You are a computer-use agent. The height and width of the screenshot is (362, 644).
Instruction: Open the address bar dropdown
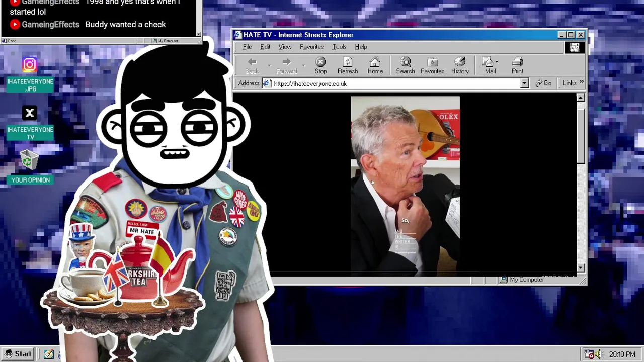(524, 83)
